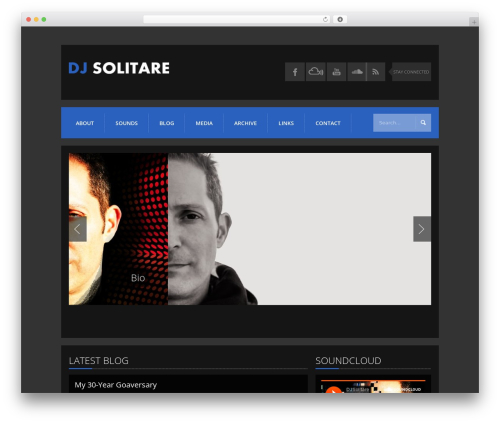Click the green maximize window button

[44, 19]
